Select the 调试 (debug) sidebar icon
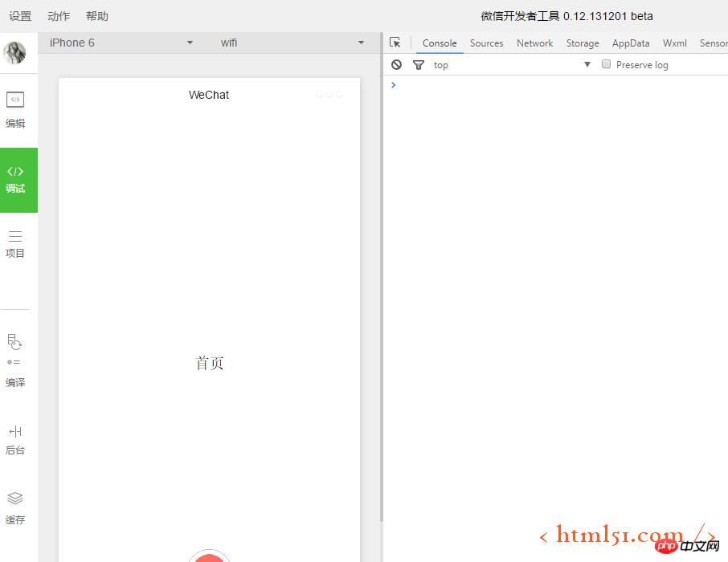 pyautogui.click(x=16, y=180)
